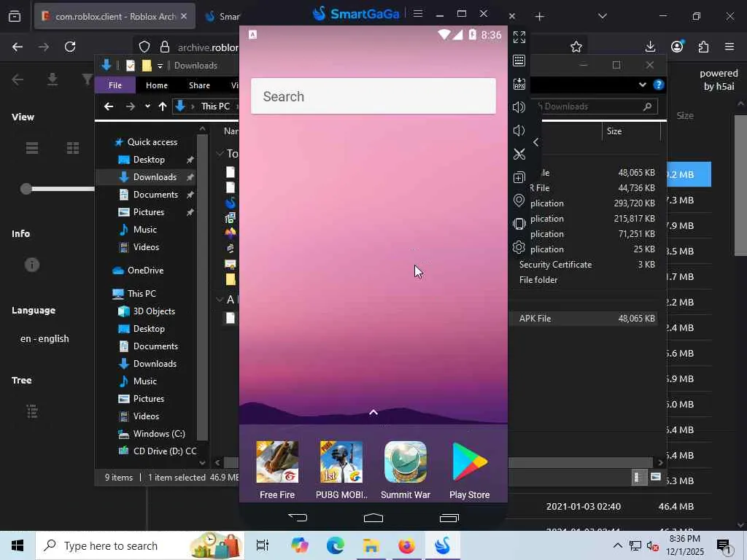Image resolution: width=747 pixels, height=560 pixels.
Task: Switch Explorer to details view icon
Action: pos(638,477)
